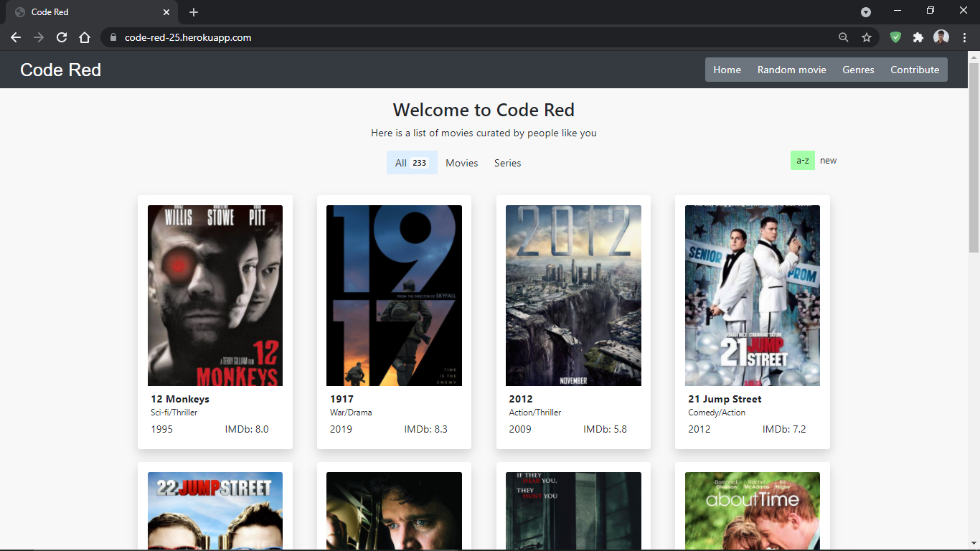Open the 12 Monkeys poster
Image resolution: width=980 pixels, height=551 pixels.
215,296
